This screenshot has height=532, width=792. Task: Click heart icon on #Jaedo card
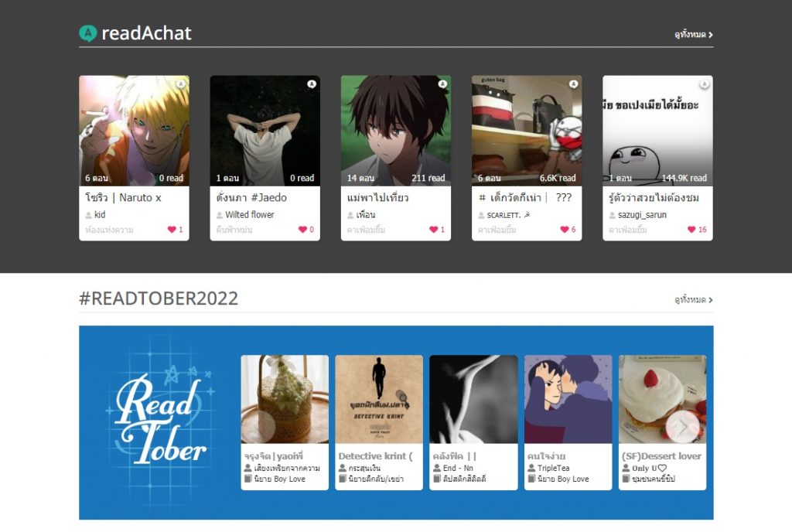[302, 230]
